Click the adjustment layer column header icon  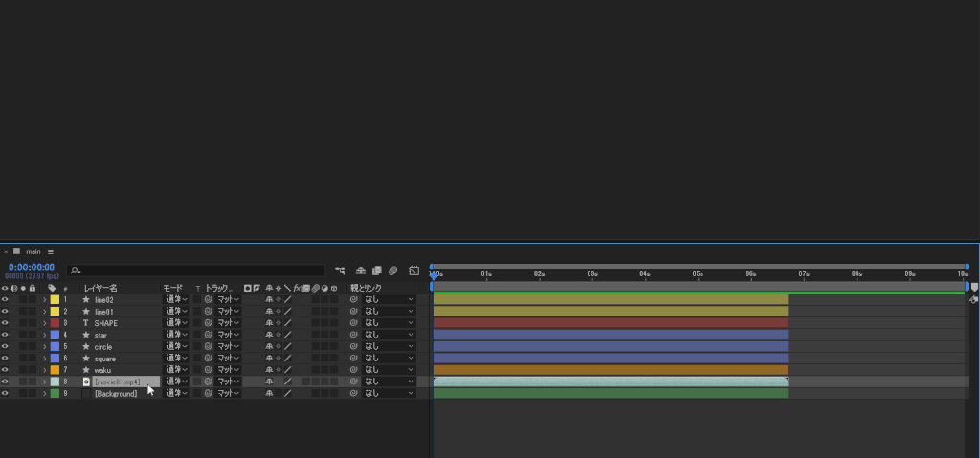(325, 288)
